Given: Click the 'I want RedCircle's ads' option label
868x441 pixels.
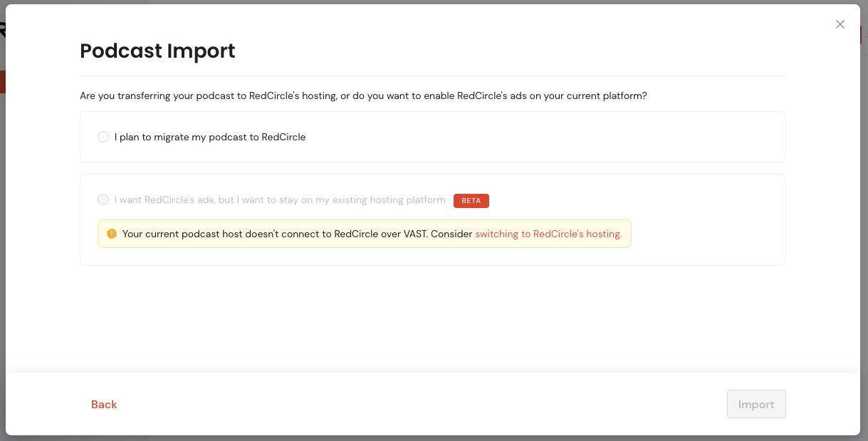Looking at the screenshot, I should tap(280, 200).
